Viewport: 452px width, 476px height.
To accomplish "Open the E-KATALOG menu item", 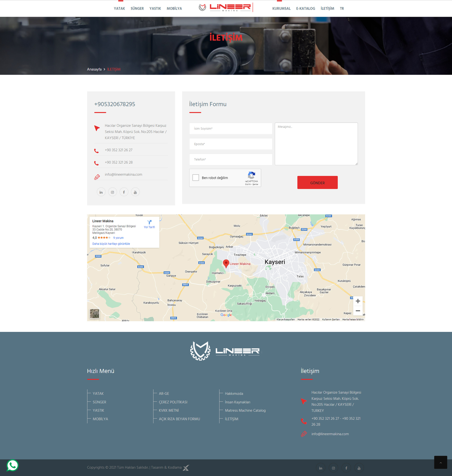I will (x=306, y=8).
